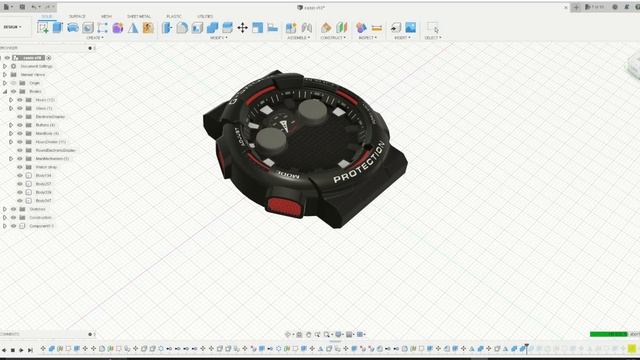The image size is (640, 360).
Task: Toggle visibility of Construction folder
Action: pos(13,218)
